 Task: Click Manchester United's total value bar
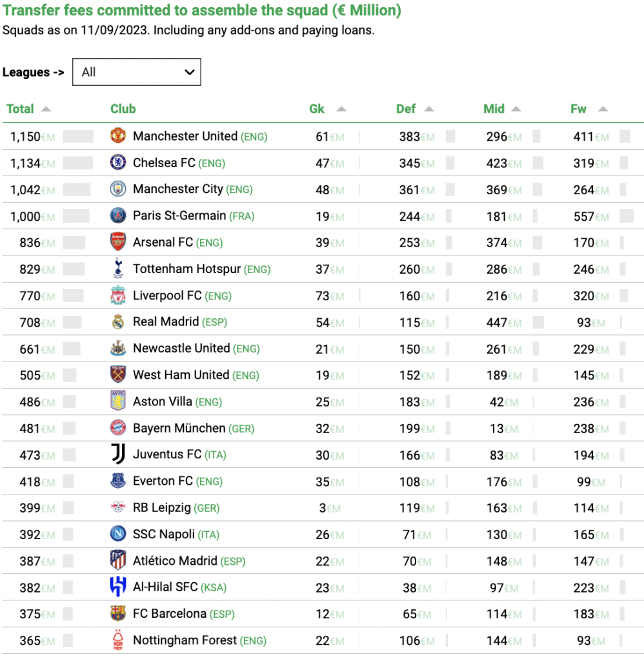coord(78,136)
